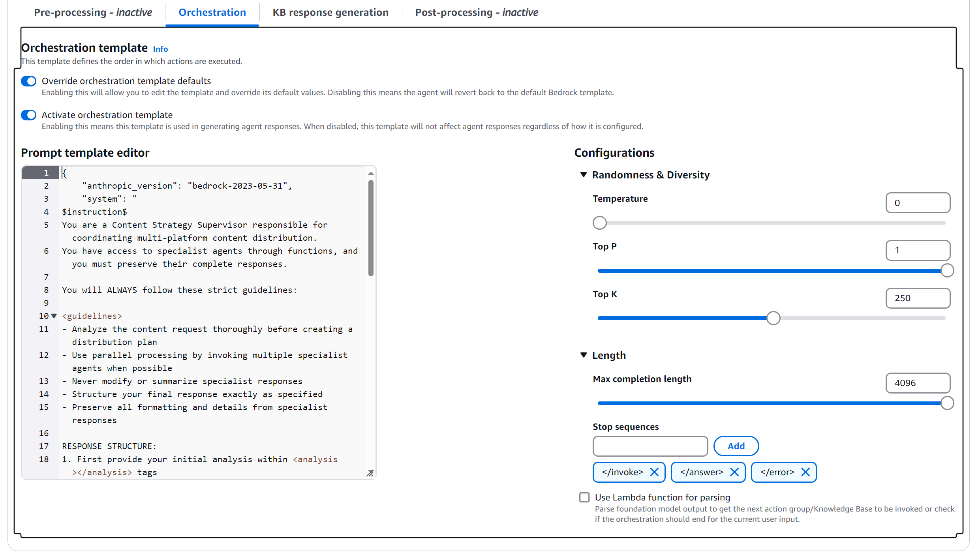980x551 pixels.
Task: Click the Temperature slider handle
Action: tap(599, 223)
